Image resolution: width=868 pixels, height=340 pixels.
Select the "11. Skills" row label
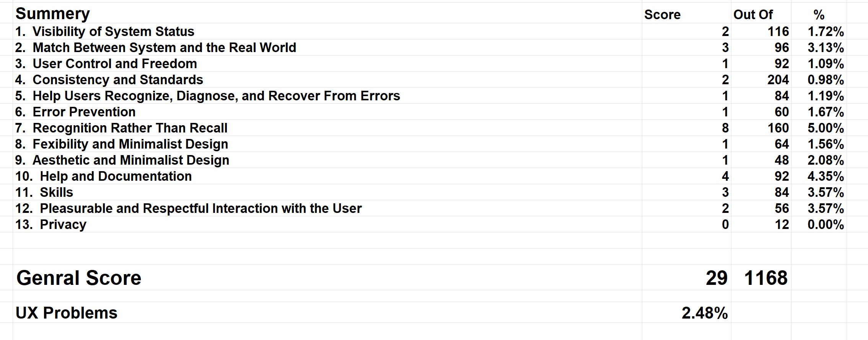pyautogui.click(x=44, y=192)
